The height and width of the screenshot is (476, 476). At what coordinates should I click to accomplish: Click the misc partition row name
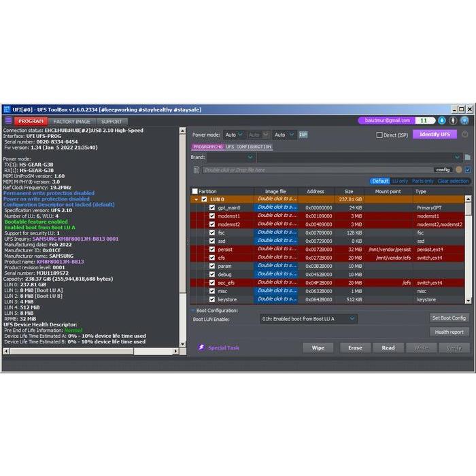click(222, 291)
